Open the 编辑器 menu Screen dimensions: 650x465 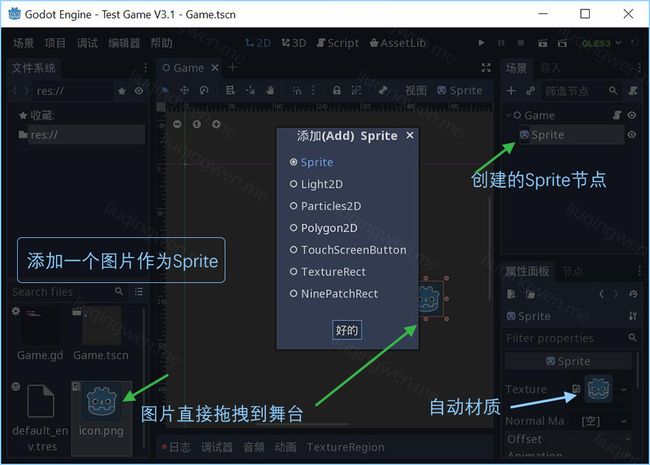tap(124, 43)
